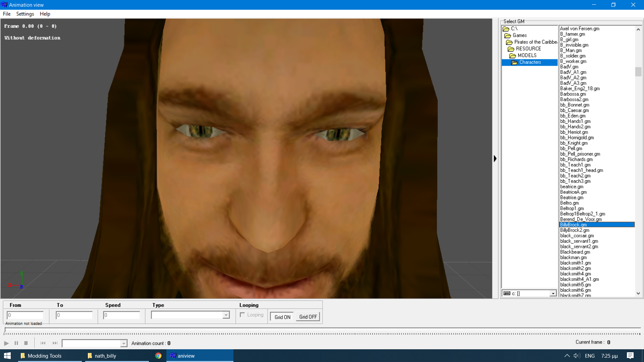Open the volume control in tray
This screenshot has width=644, height=362.
pyautogui.click(x=577, y=356)
